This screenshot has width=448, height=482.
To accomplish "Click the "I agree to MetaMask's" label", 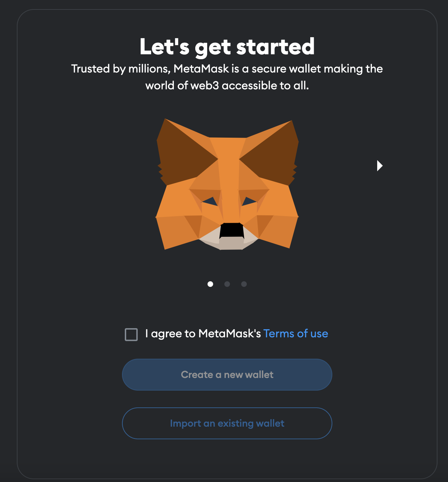I will [203, 333].
